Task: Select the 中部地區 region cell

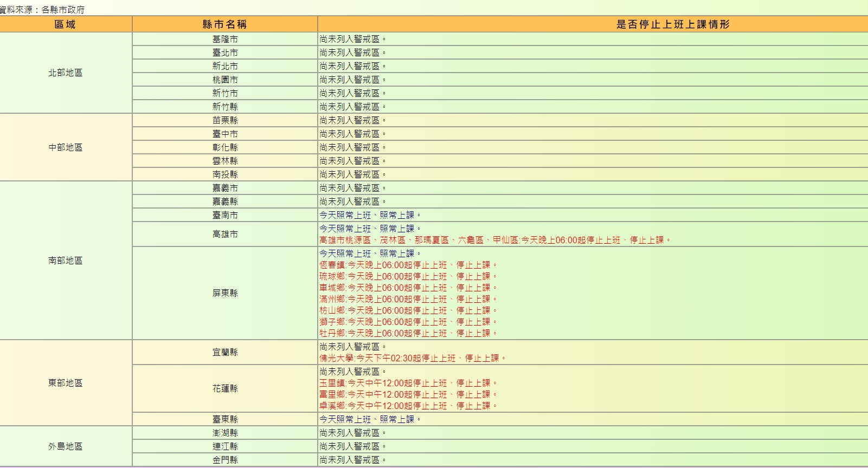Action: point(66,147)
